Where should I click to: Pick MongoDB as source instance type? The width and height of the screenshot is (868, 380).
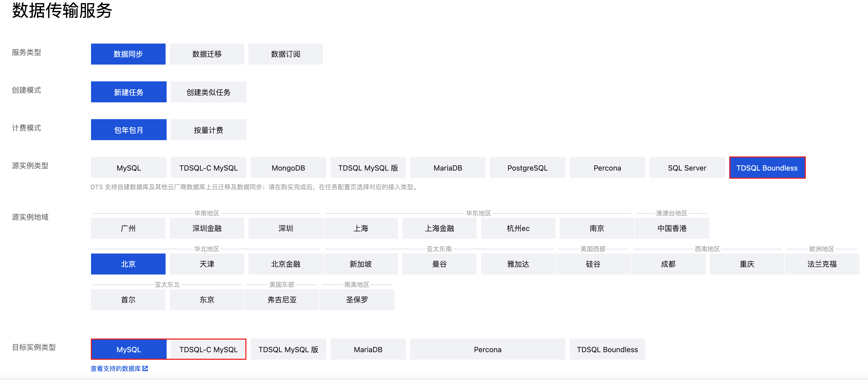tap(288, 167)
